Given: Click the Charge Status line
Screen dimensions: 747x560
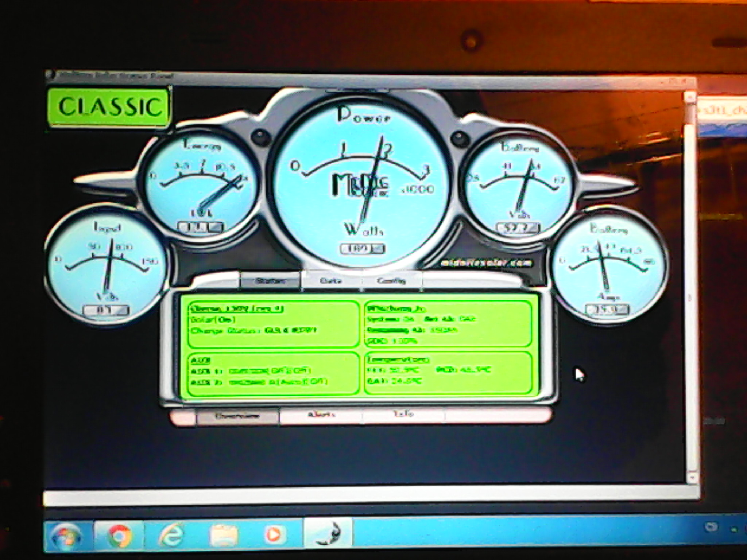Looking at the screenshot, I should [x=254, y=331].
